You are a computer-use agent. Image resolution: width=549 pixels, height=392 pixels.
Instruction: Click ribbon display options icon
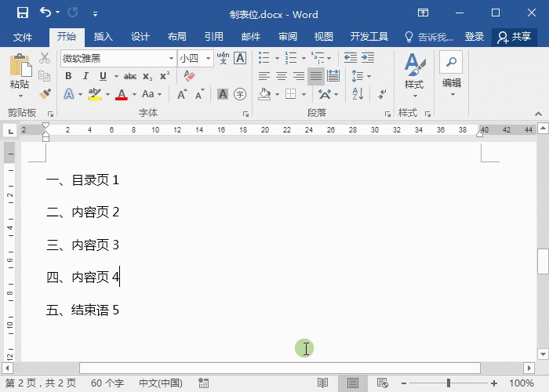[423, 13]
